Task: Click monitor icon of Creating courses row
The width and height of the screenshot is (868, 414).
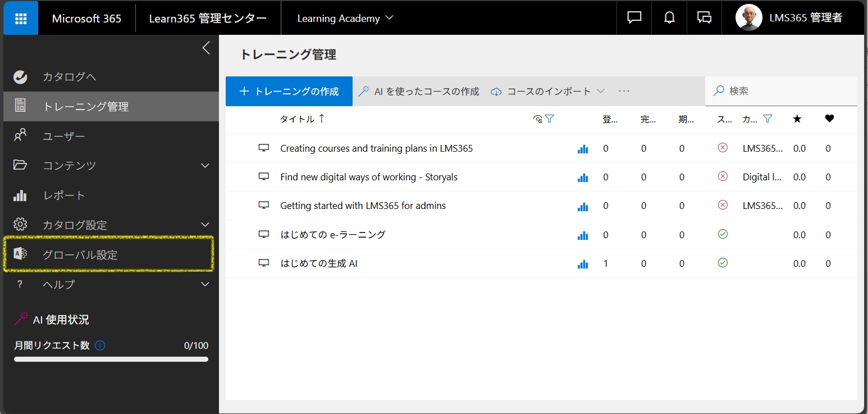Action: click(x=264, y=148)
